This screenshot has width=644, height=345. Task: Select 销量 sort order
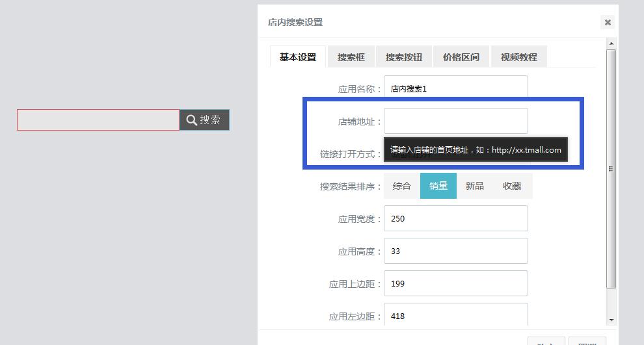438,186
